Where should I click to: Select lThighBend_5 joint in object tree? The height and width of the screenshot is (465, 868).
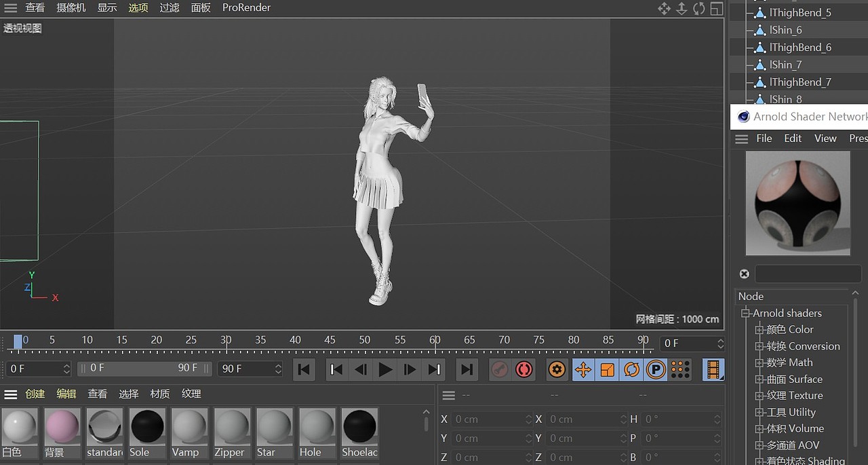point(799,13)
